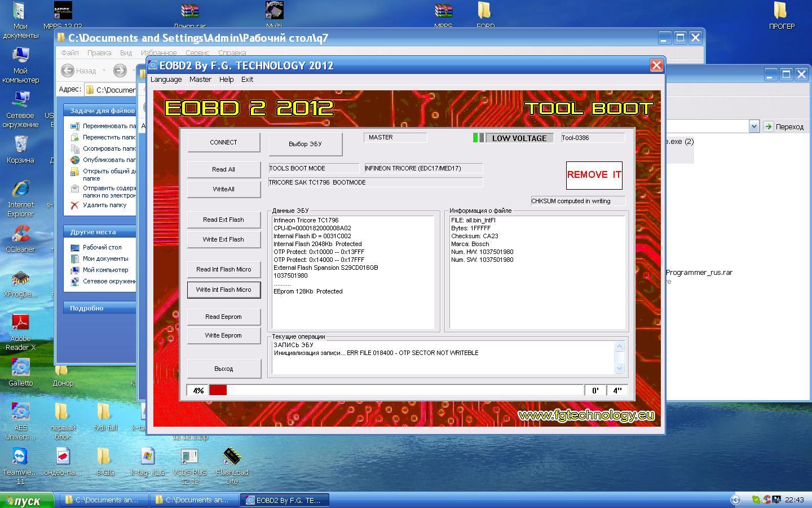
Task: Open the Language menu in EOBD2
Action: 166,80
